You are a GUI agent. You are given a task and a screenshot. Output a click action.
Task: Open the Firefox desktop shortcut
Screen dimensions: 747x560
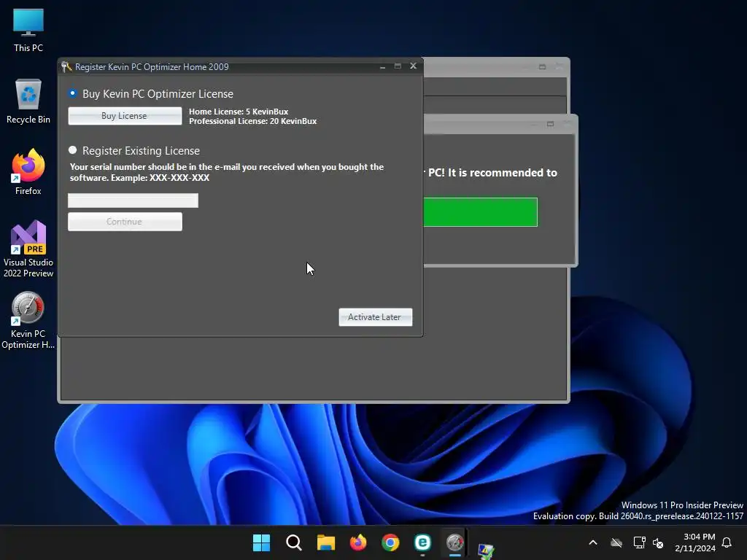28,172
